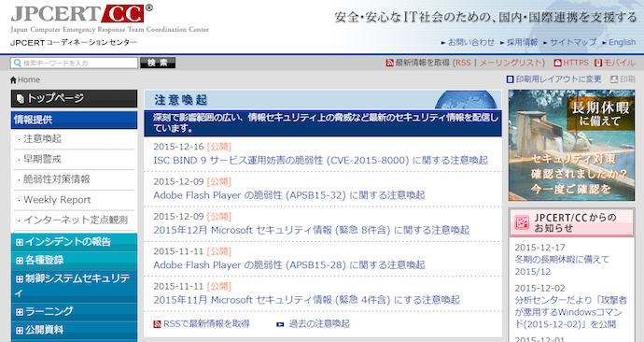
Task: Open 2015年11月 Microsoft セキュリティ情報 alert
Action: click(307, 300)
